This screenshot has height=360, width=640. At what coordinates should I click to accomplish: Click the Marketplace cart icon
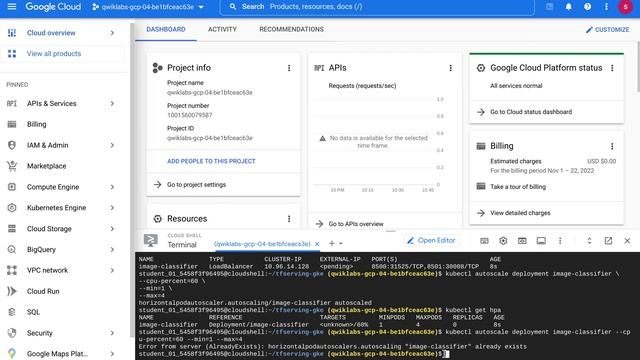[12, 166]
